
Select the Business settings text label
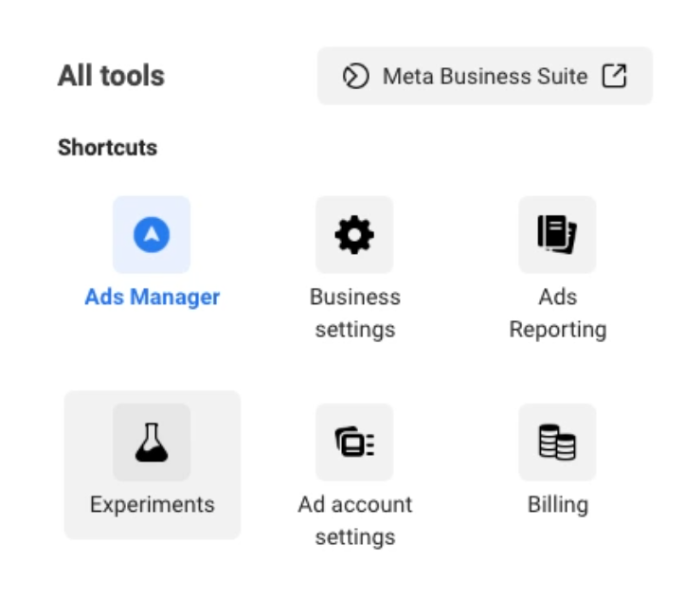pyautogui.click(x=355, y=314)
